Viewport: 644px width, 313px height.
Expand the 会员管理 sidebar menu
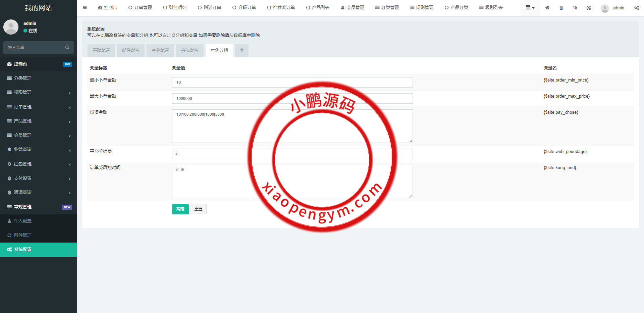pyautogui.click(x=39, y=135)
